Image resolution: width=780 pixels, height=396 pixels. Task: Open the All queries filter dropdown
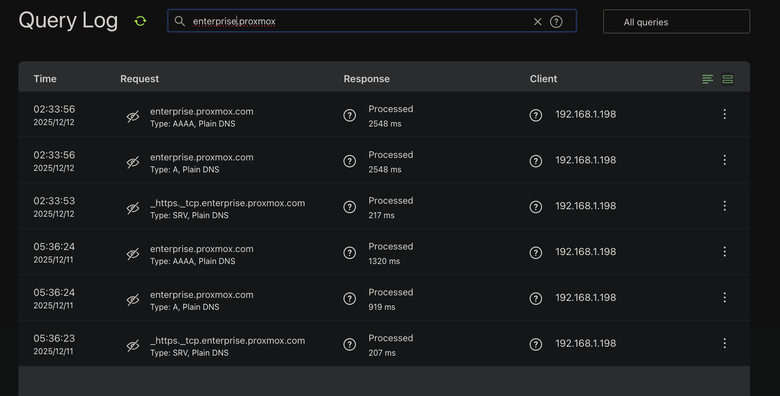[677, 22]
